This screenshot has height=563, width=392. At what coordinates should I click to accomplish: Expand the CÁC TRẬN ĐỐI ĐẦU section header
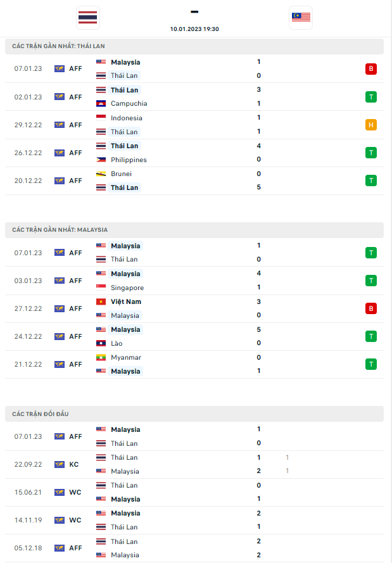(x=195, y=414)
